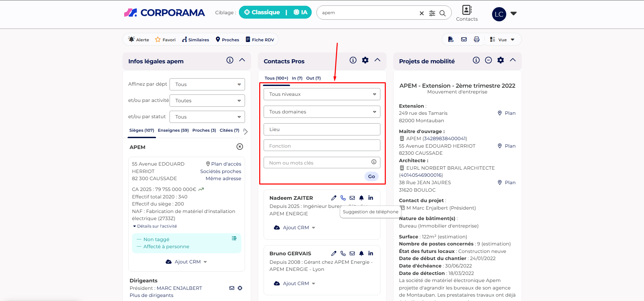Click the Fonction input field

[x=322, y=146]
